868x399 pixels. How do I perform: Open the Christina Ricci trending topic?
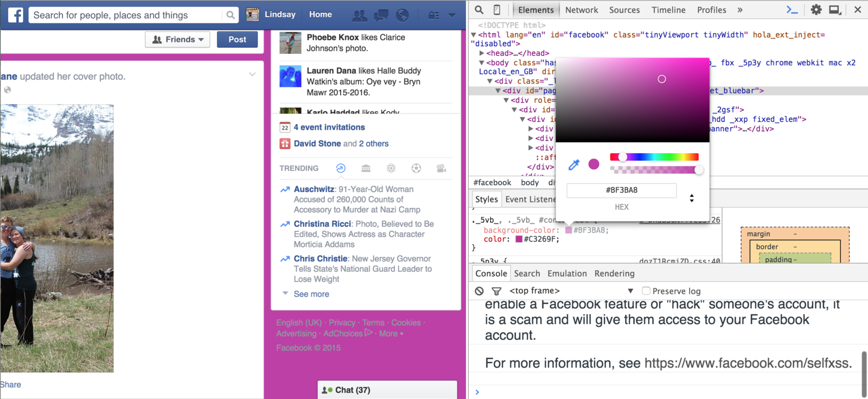[322, 224]
